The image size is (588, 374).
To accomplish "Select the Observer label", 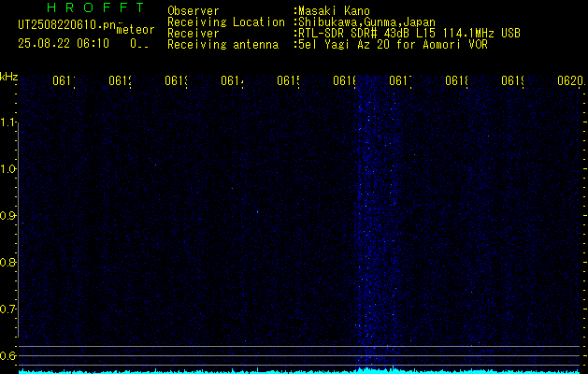I will click(194, 11).
